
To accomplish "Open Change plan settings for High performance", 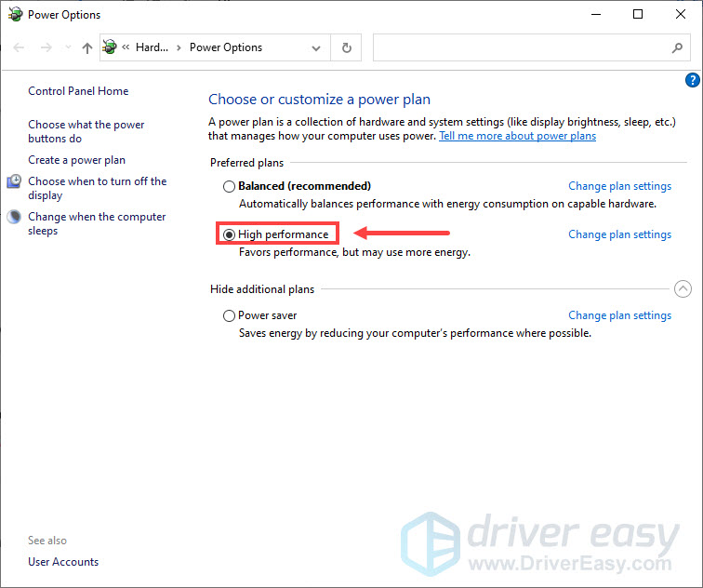I will coord(619,234).
